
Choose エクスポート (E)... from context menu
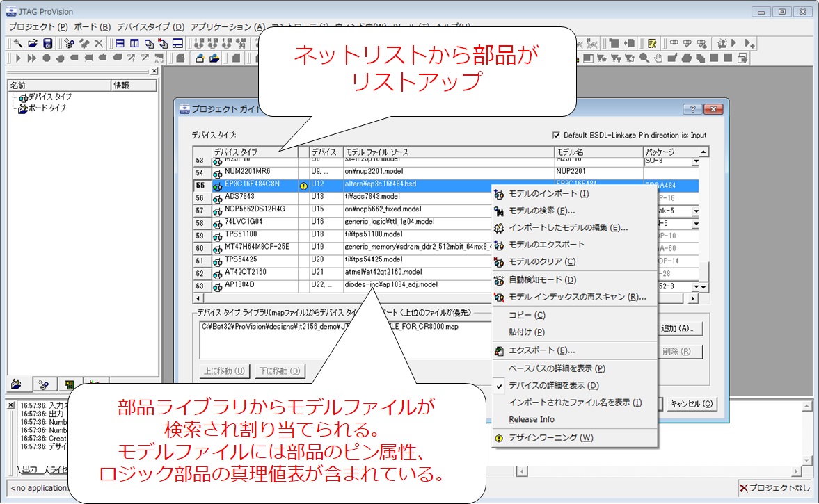(x=575, y=350)
